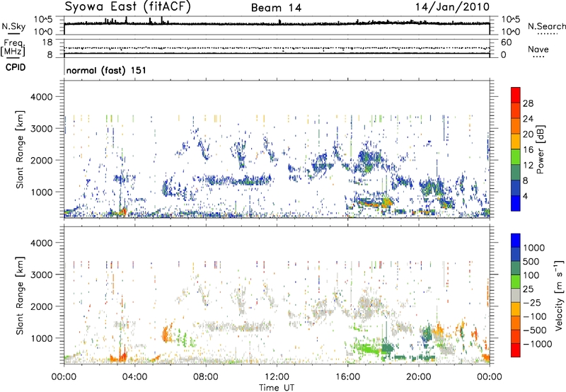Click the 'Beam 14' label
Image resolution: width=566 pixels, height=392 pixels.
point(276,8)
